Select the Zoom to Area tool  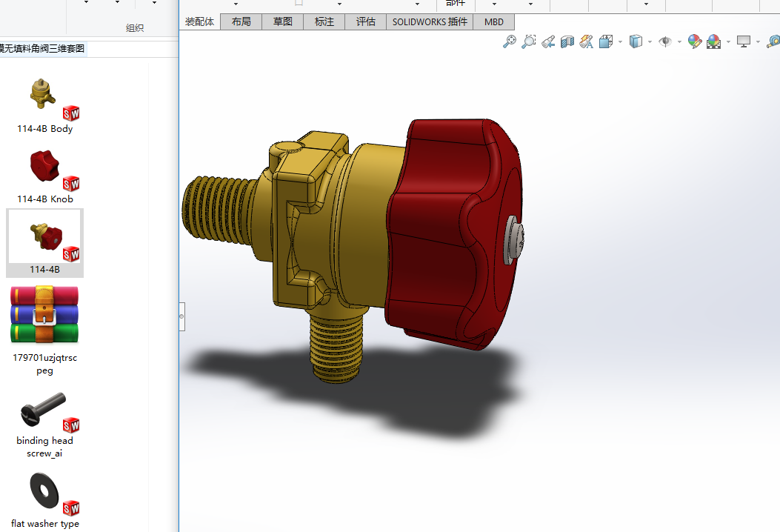click(x=529, y=41)
